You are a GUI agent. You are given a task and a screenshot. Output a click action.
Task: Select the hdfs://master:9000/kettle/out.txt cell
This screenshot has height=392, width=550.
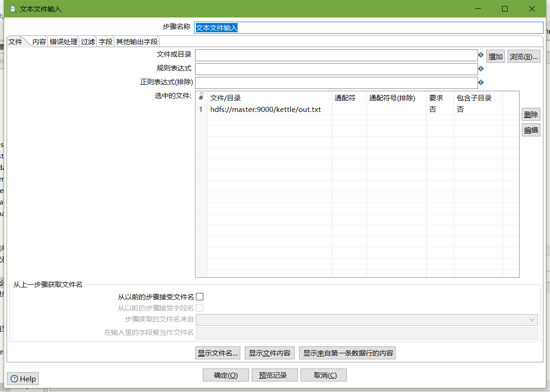[x=269, y=109]
